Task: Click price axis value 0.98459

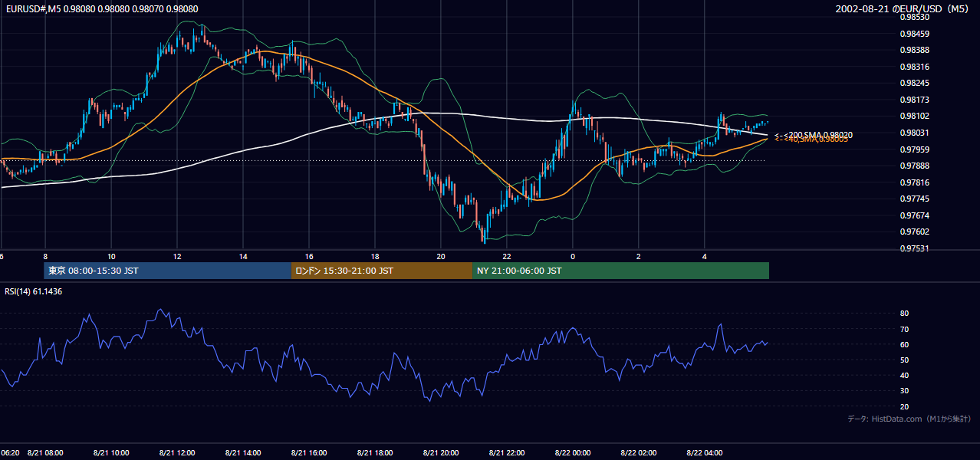Action: pyautogui.click(x=914, y=34)
